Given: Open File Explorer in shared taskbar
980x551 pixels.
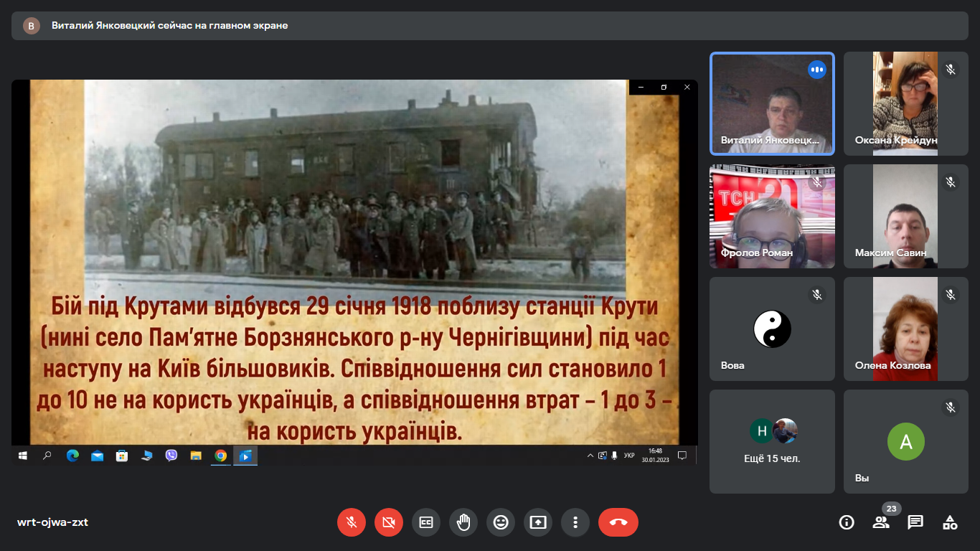Looking at the screenshot, I should coord(196,455).
